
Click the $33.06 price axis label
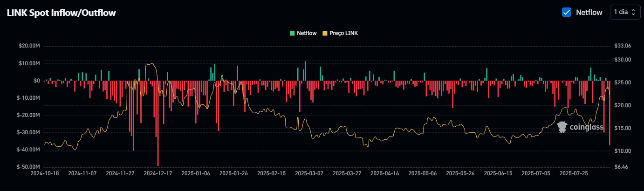tap(623, 46)
